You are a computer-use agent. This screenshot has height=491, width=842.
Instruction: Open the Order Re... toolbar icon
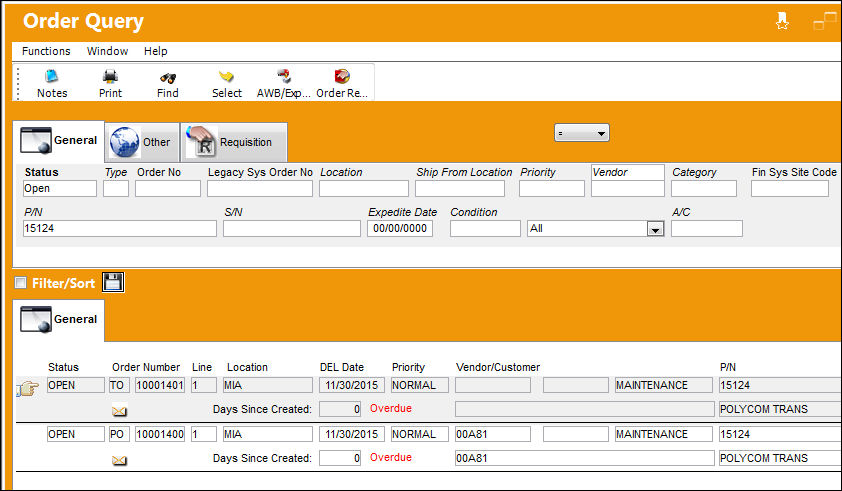click(342, 76)
